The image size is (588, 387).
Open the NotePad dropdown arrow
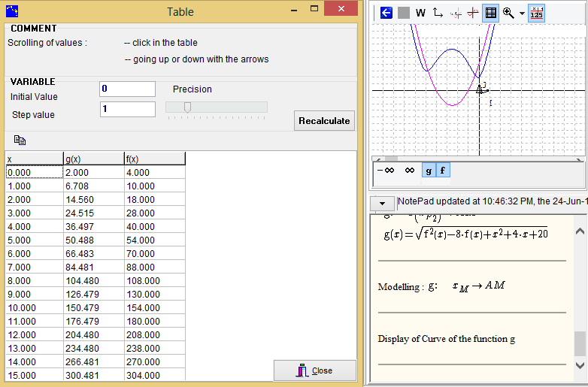(382, 204)
